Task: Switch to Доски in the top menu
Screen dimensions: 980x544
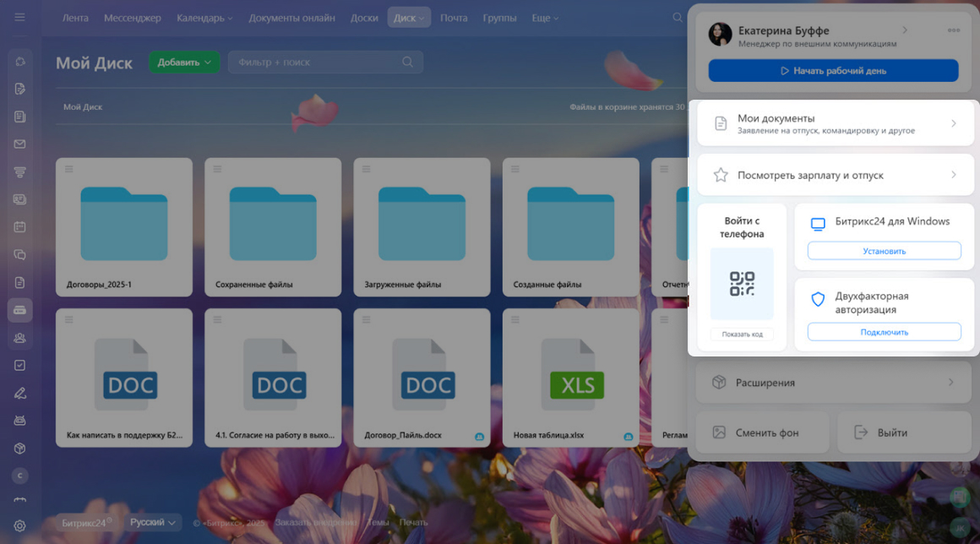Action: pos(364,18)
